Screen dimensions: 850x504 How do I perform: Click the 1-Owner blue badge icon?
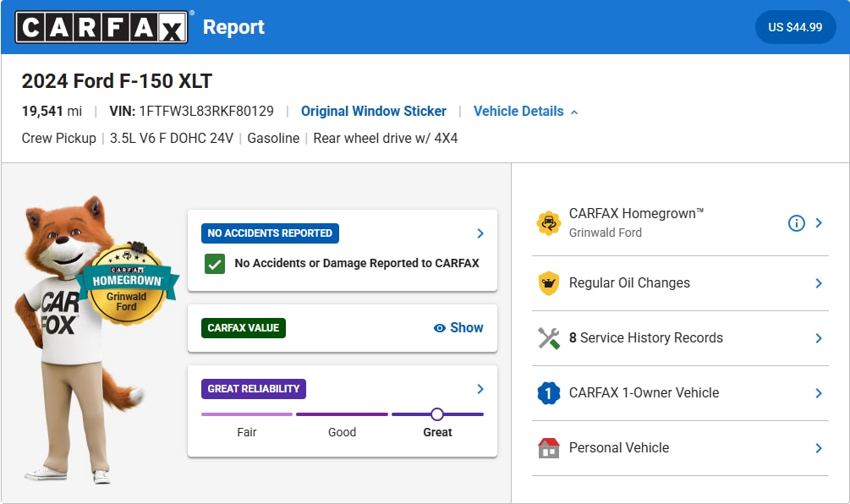pyautogui.click(x=548, y=393)
